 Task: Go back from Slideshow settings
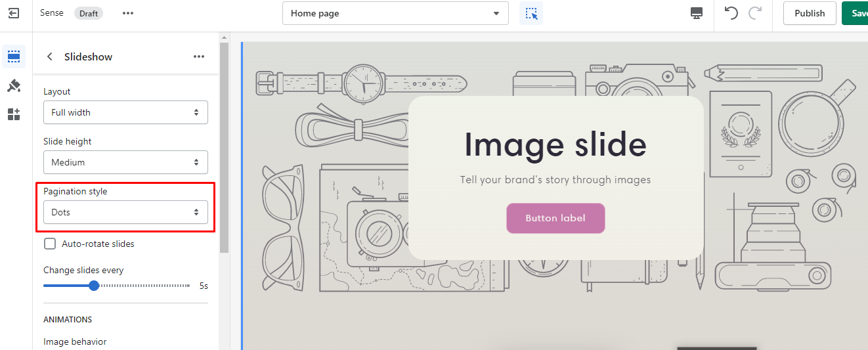(50, 57)
